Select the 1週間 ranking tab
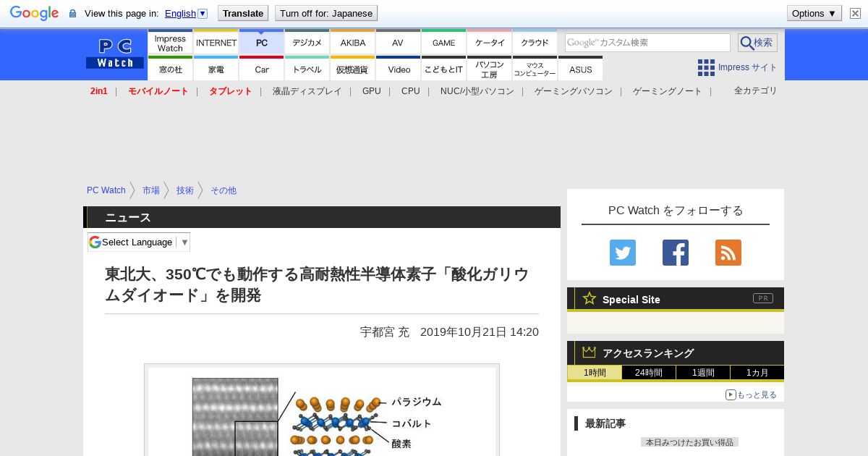The image size is (868, 456). 703,373
